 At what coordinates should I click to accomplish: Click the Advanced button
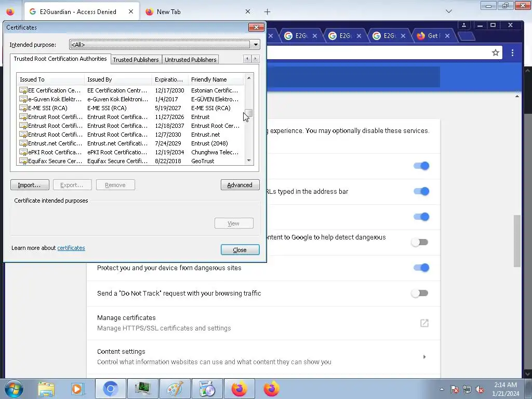pos(240,185)
